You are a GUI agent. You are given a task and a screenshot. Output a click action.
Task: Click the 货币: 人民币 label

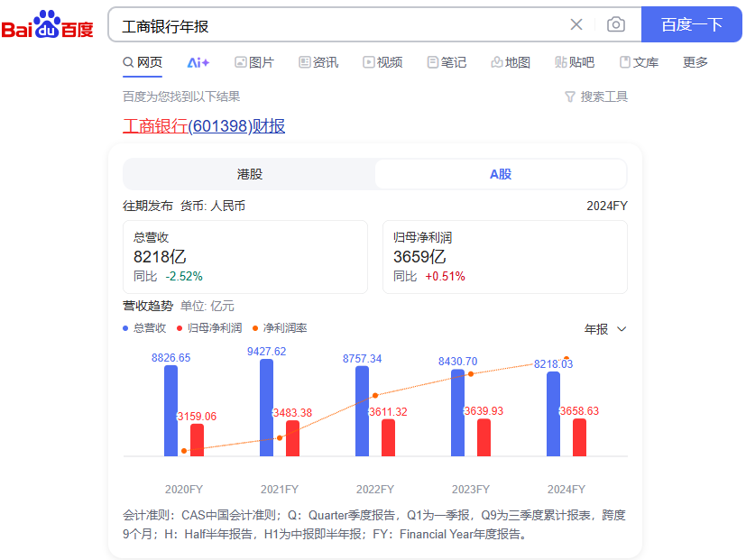pos(213,206)
